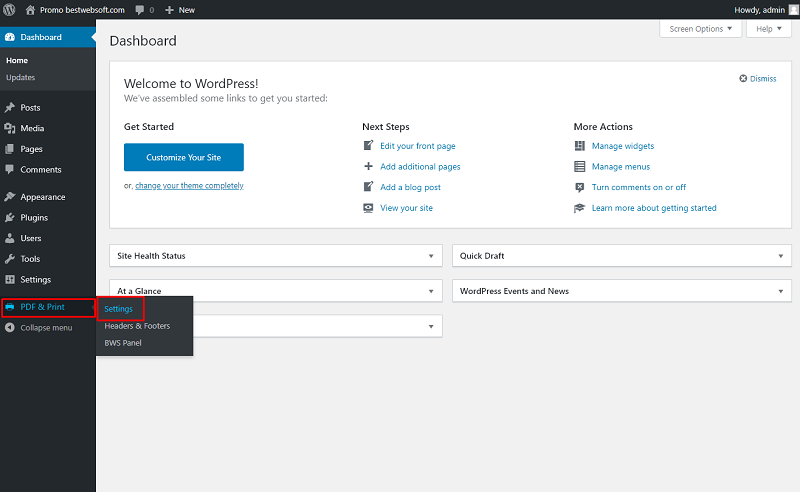Open Updates under Dashboard
The height and width of the screenshot is (492, 800).
click(x=20, y=78)
